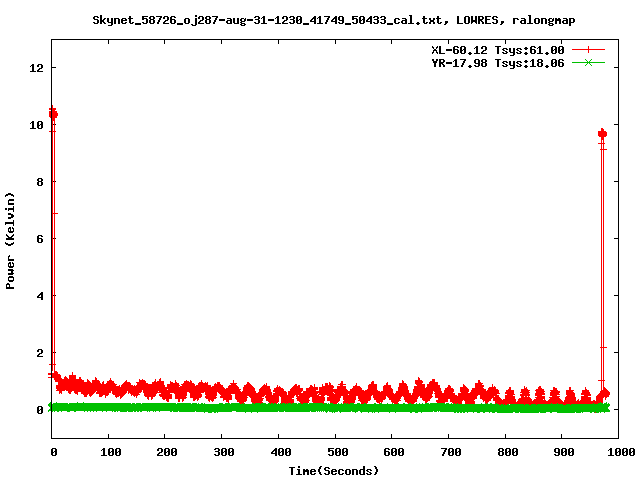Screen dimensions: 640x480
Task: Click x-axis tick label 900
Action: click(x=564, y=452)
